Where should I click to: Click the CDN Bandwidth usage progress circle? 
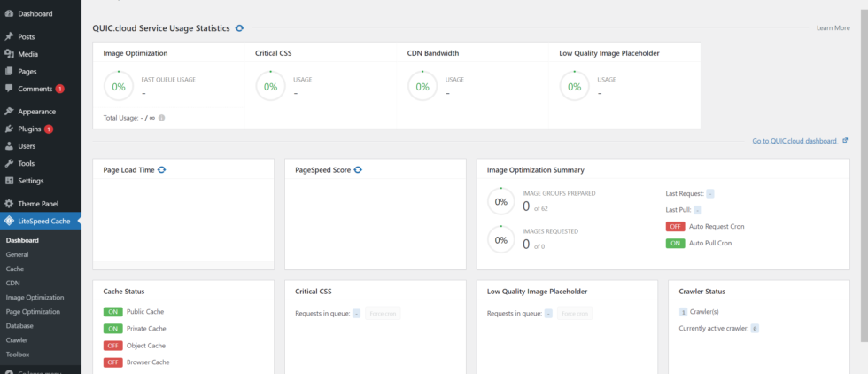[422, 87]
